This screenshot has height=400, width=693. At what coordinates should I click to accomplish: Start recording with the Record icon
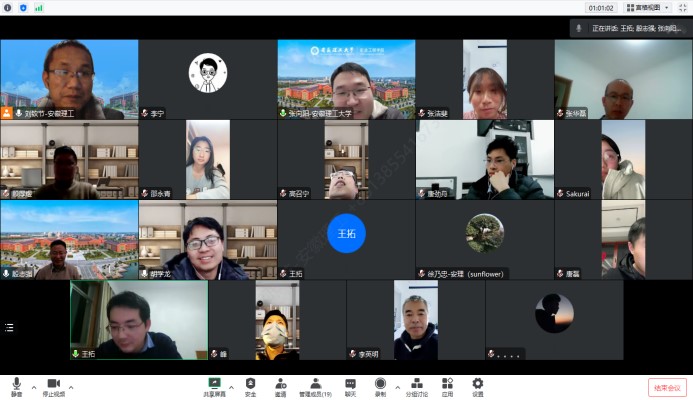click(x=380, y=385)
